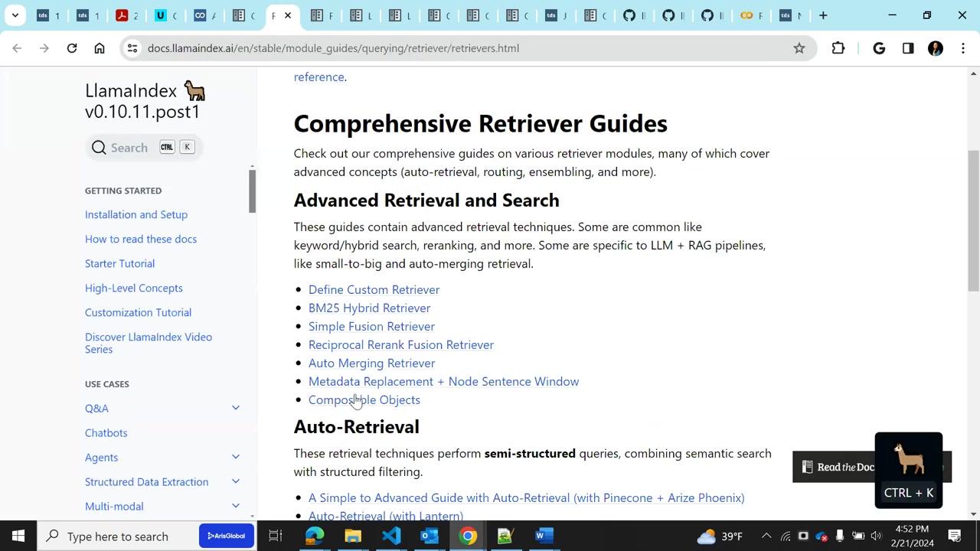980x551 pixels.
Task: Open Task View on the taskbar
Action: [275, 536]
